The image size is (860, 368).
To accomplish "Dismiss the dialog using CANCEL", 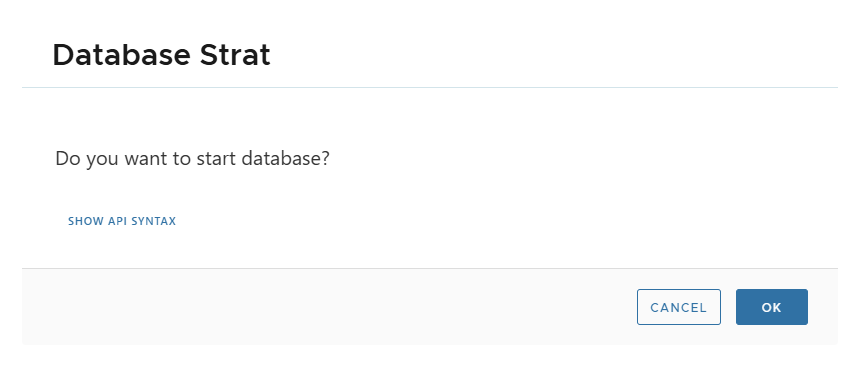I will tap(678, 307).
